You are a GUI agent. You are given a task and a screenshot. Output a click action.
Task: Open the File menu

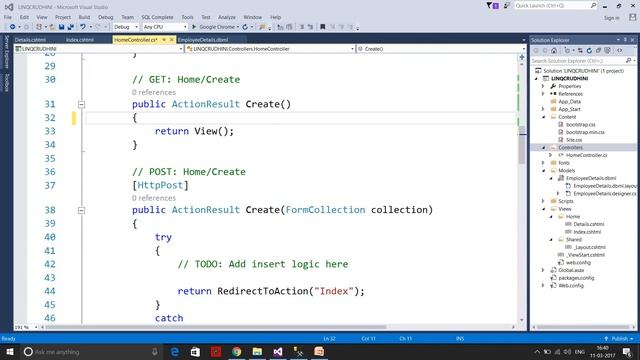click(x=8, y=17)
